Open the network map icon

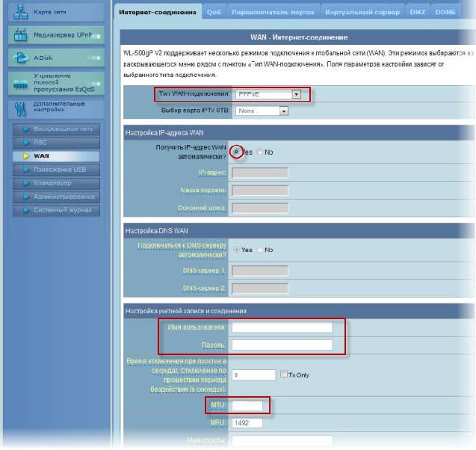pos(21,12)
